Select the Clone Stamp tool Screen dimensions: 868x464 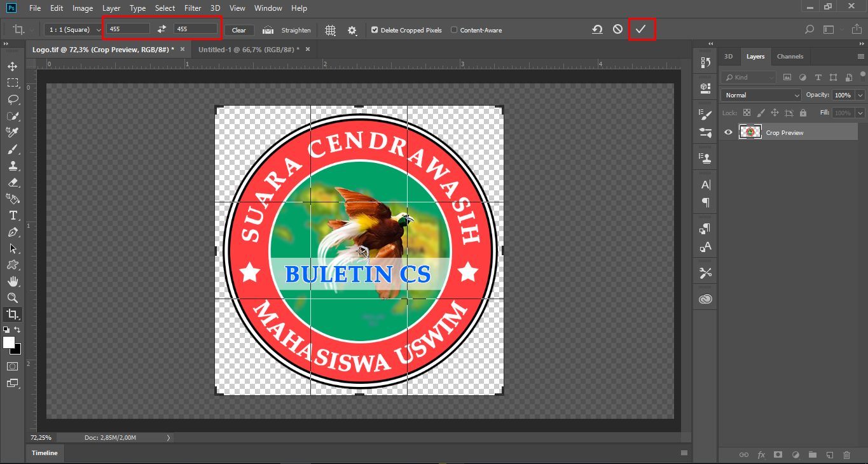[x=12, y=166]
